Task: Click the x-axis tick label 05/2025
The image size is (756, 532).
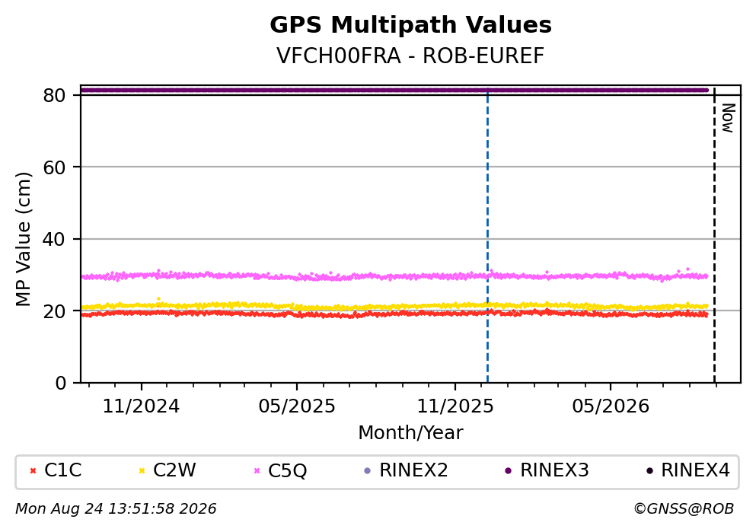Action: coord(296,406)
